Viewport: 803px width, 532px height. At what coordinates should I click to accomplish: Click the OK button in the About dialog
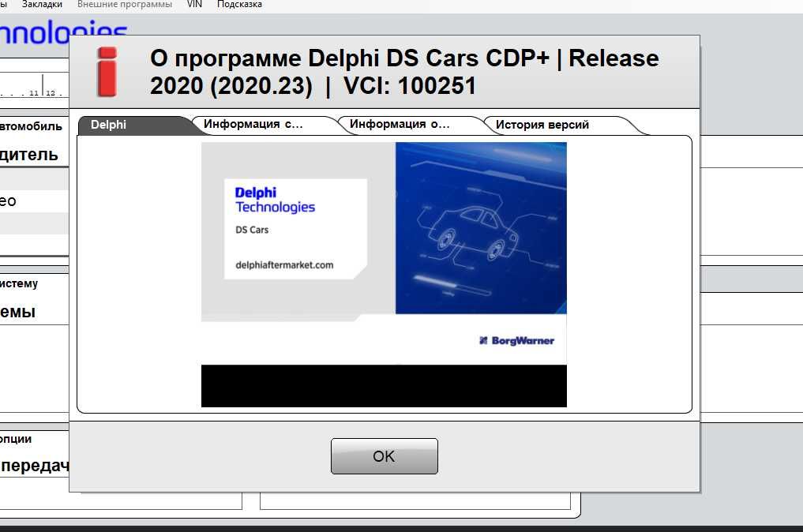pyautogui.click(x=384, y=455)
